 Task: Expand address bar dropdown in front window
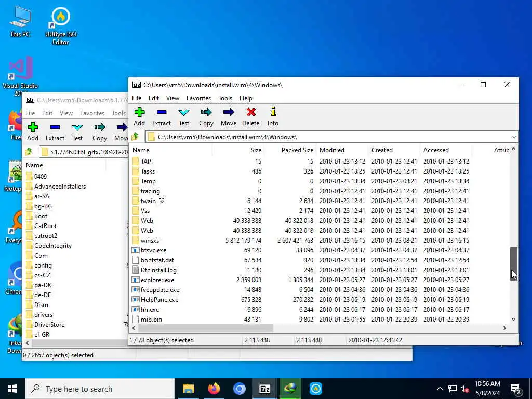point(514,137)
